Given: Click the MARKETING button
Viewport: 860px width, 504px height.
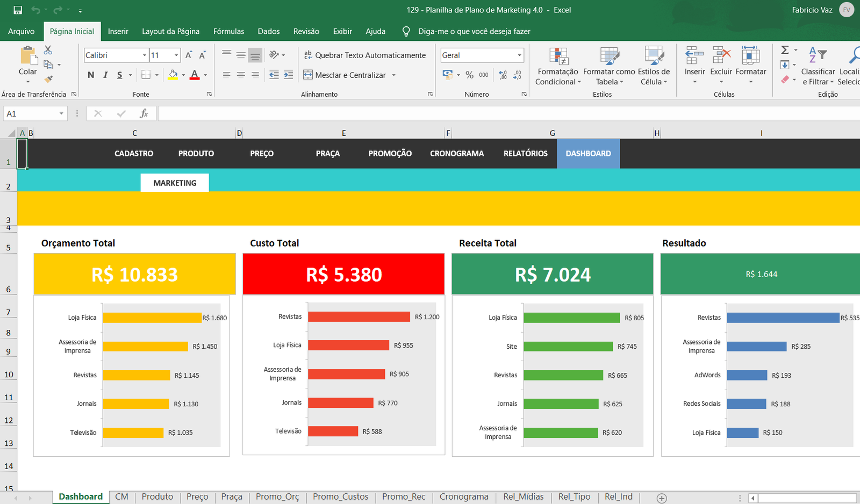Looking at the screenshot, I should pyautogui.click(x=175, y=183).
